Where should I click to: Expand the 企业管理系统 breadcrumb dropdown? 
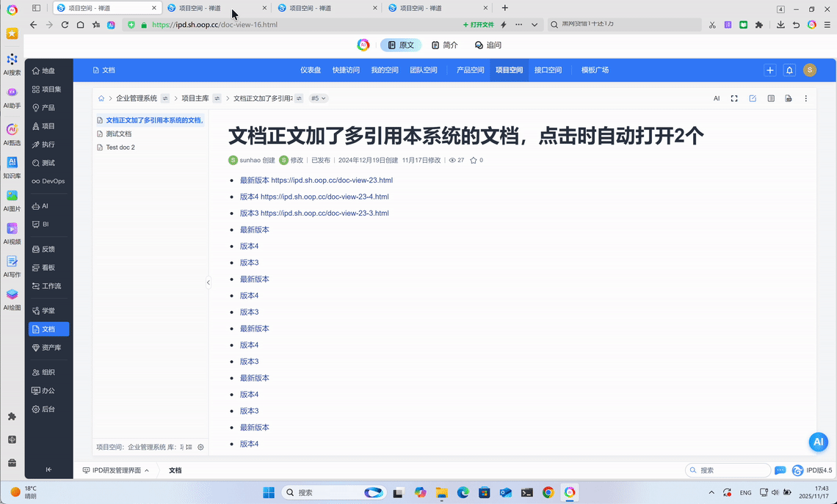pos(164,98)
